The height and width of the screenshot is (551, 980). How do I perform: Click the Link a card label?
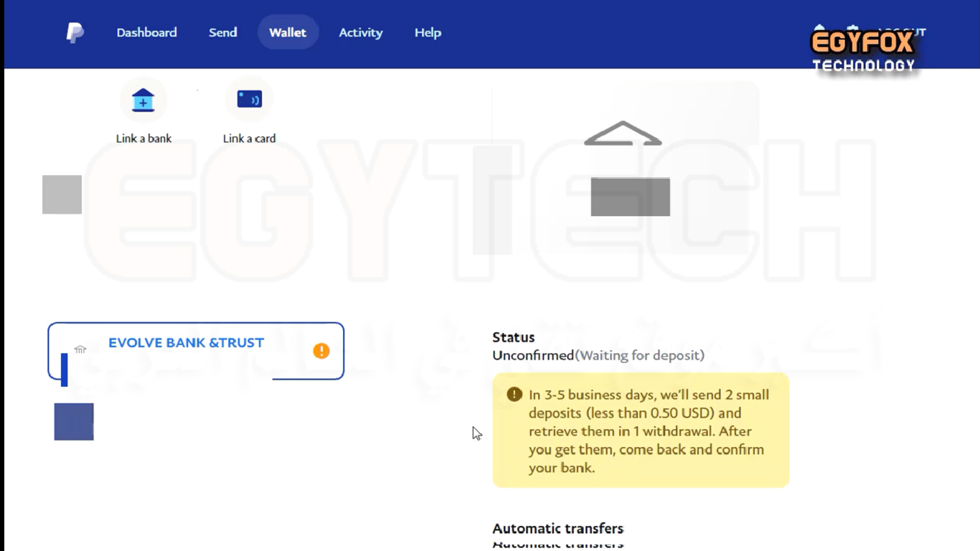click(249, 138)
